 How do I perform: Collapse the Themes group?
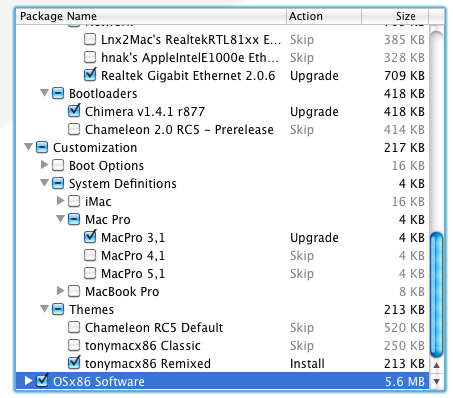44,309
